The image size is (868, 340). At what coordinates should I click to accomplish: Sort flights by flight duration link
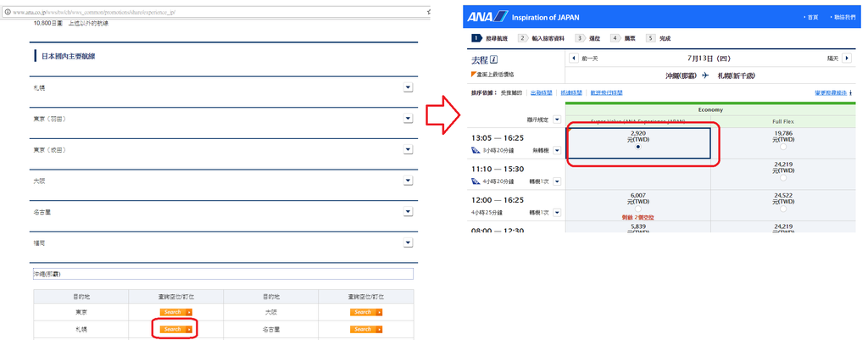(x=606, y=93)
